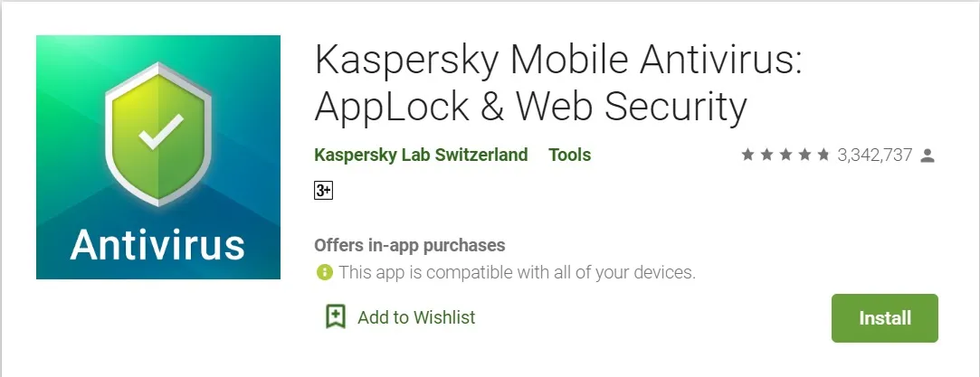Viewport: 980px width, 377px height.
Task: Click the third rating star
Action: pos(785,156)
